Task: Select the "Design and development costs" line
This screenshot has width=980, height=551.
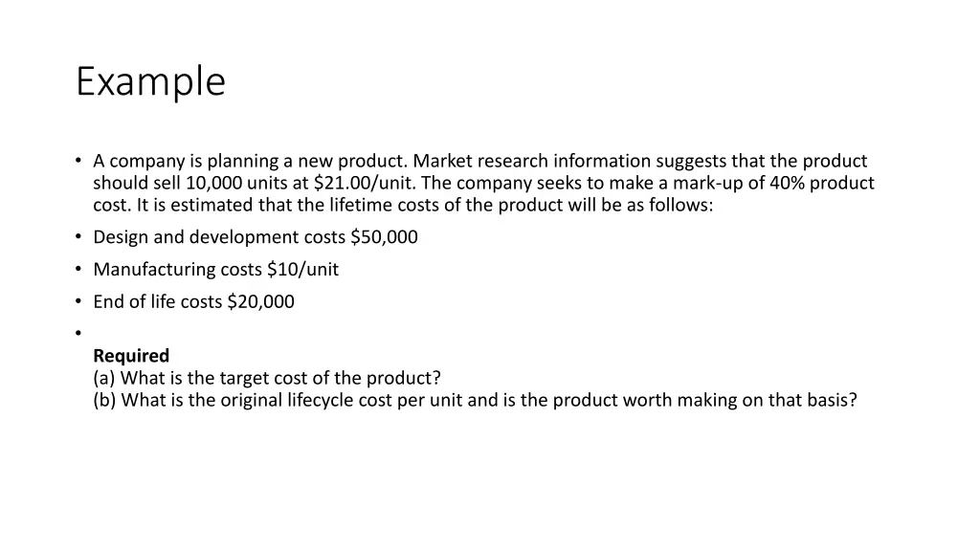Action: tap(255, 237)
